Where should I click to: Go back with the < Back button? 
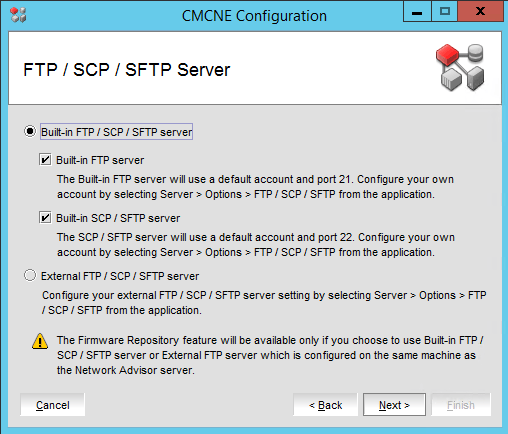[x=325, y=405]
